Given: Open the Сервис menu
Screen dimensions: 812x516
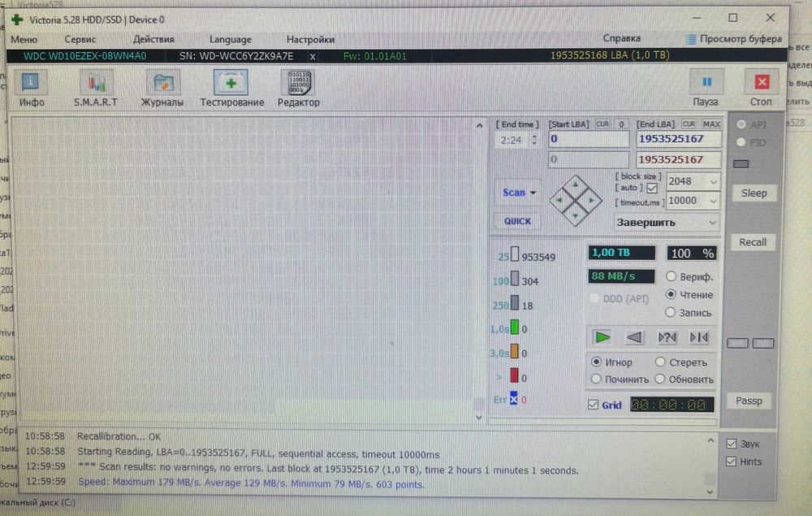Looking at the screenshot, I should pyautogui.click(x=80, y=39).
